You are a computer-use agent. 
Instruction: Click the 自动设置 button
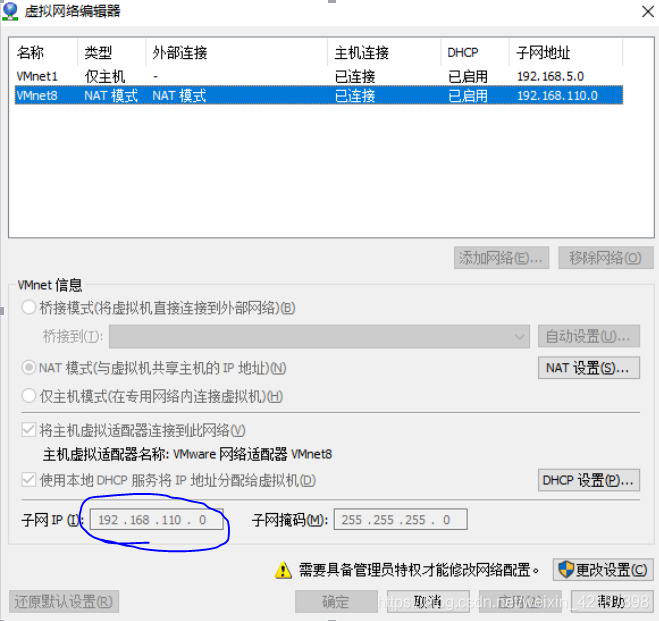(x=589, y=336)
